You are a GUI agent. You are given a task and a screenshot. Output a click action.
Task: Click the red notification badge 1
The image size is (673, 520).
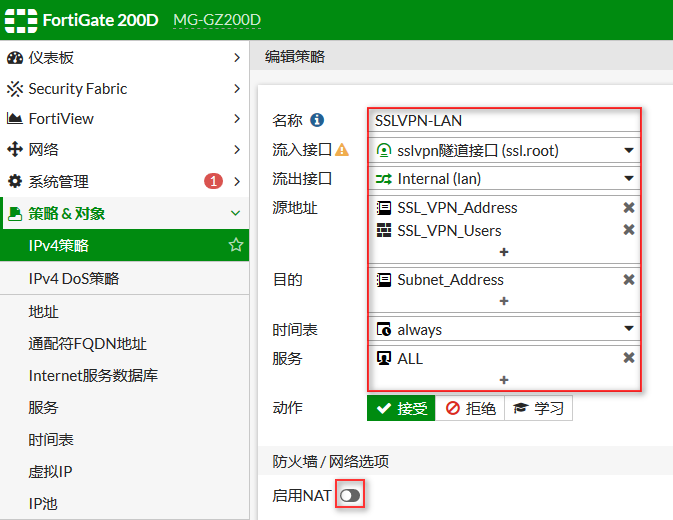213,181
